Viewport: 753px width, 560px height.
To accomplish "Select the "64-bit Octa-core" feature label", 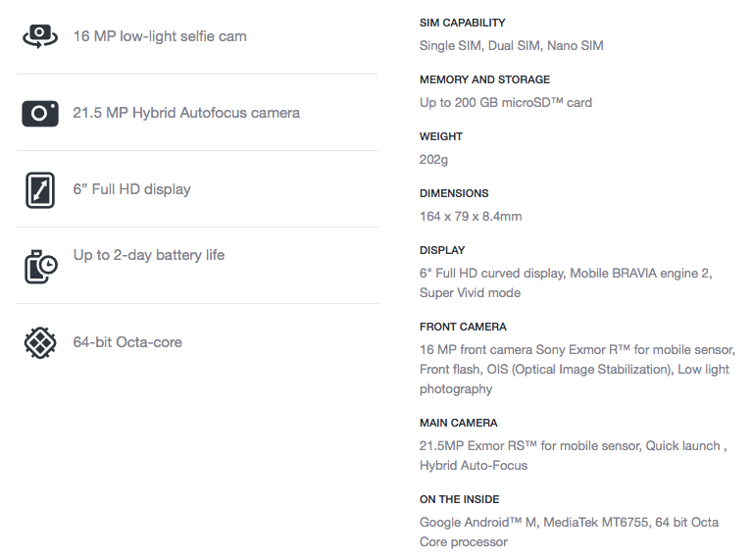I will click(x=127, y=342).
